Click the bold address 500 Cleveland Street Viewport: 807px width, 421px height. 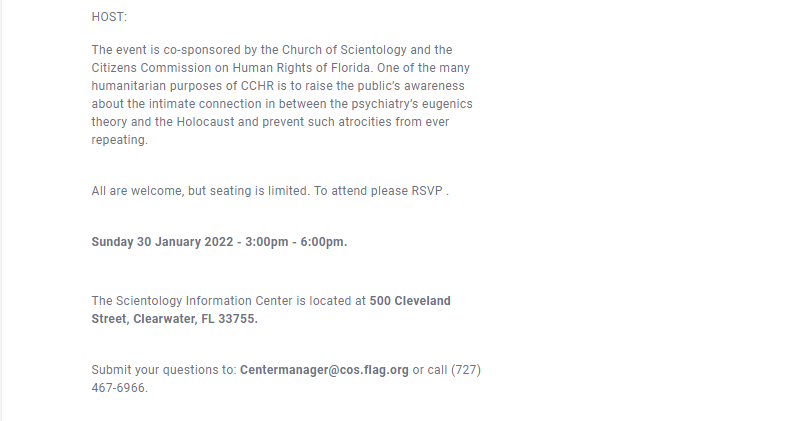tap(410, 301)
